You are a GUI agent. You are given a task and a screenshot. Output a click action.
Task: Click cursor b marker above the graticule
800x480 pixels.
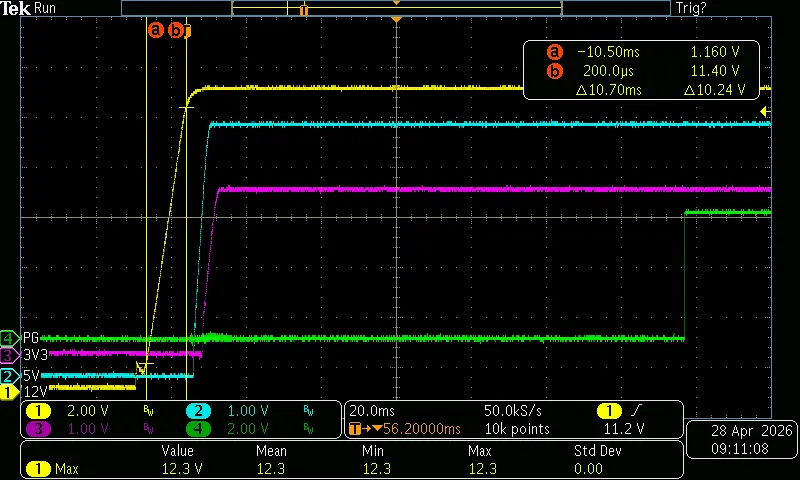pyautogui.click(x=176, y=30)
